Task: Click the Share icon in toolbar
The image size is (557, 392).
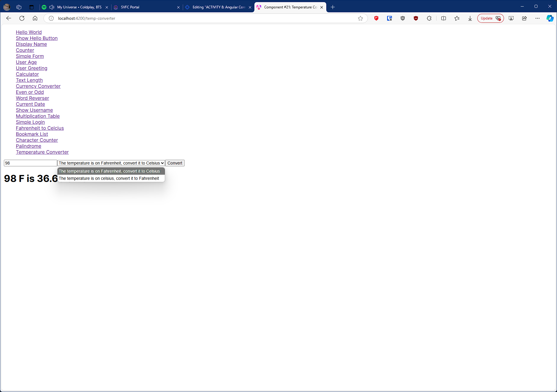Action: (x=524, y=18)
